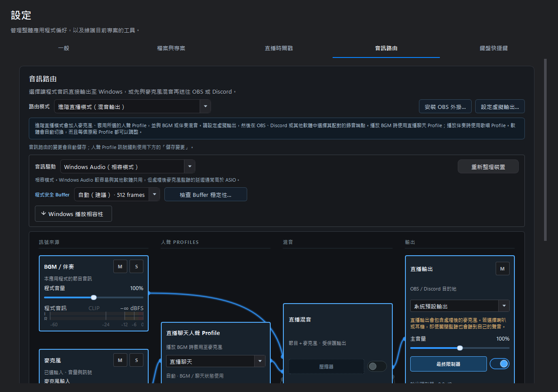
Task: Click the CLIP indicator text
Action: click(94, 308)
